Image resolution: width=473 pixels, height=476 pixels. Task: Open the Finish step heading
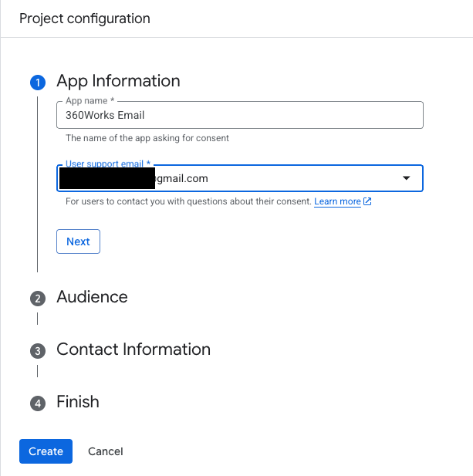point(78,402)
